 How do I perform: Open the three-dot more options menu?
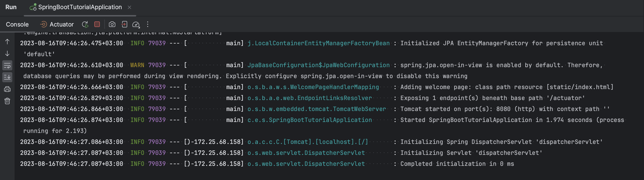pos(148,24)
